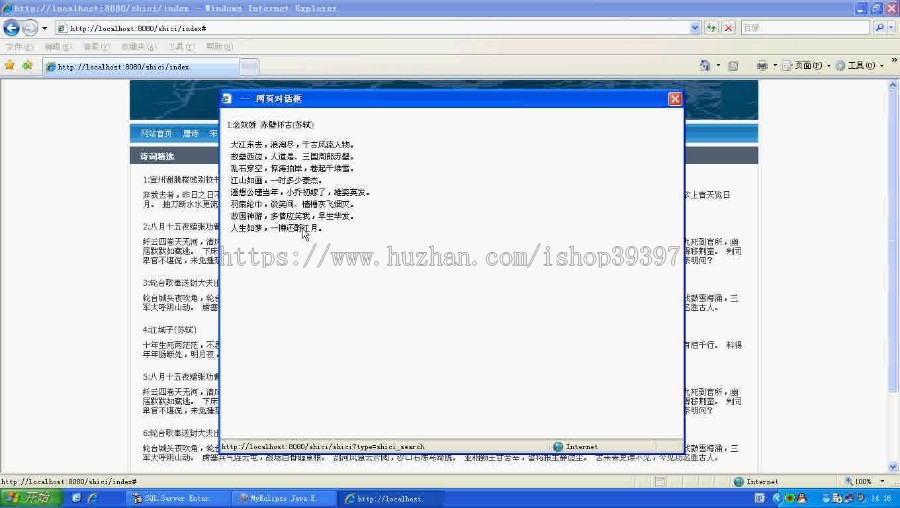Open the 工具(T) menu in menu bar
This screenshot has height=508, width=900.
tap(181, 46)
